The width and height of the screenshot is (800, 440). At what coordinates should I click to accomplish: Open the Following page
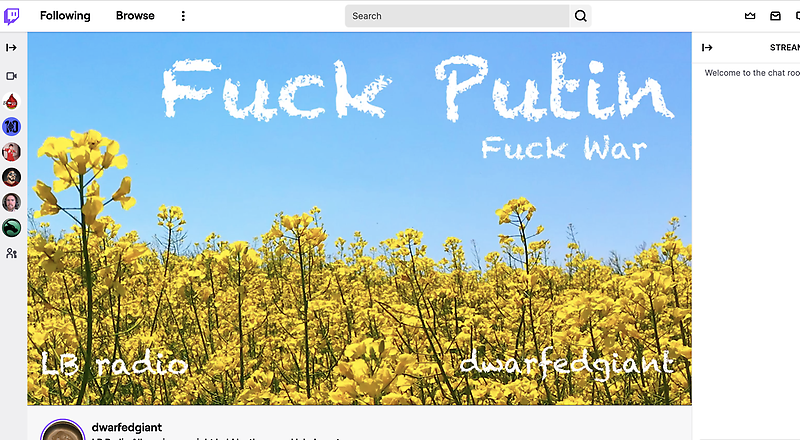[x=65, y=16]
